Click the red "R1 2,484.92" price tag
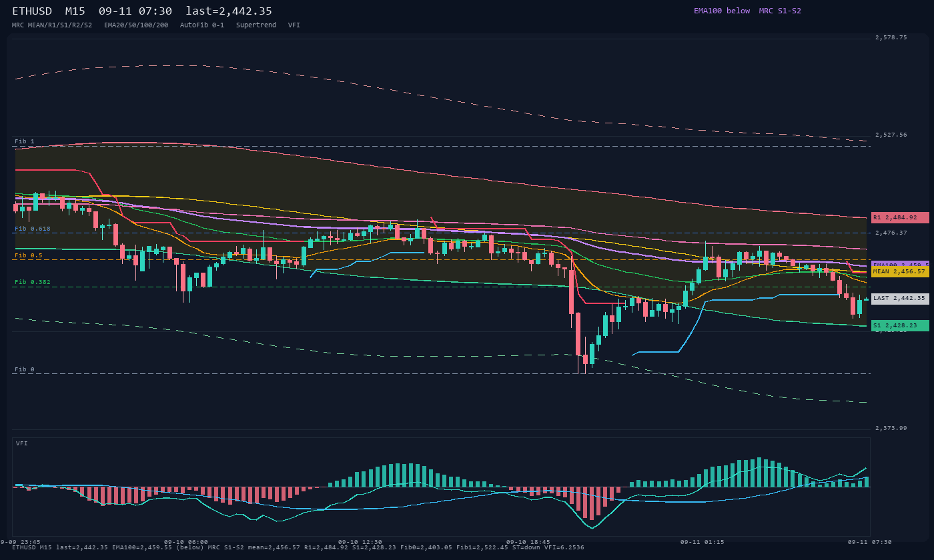 tap(900, 217)
